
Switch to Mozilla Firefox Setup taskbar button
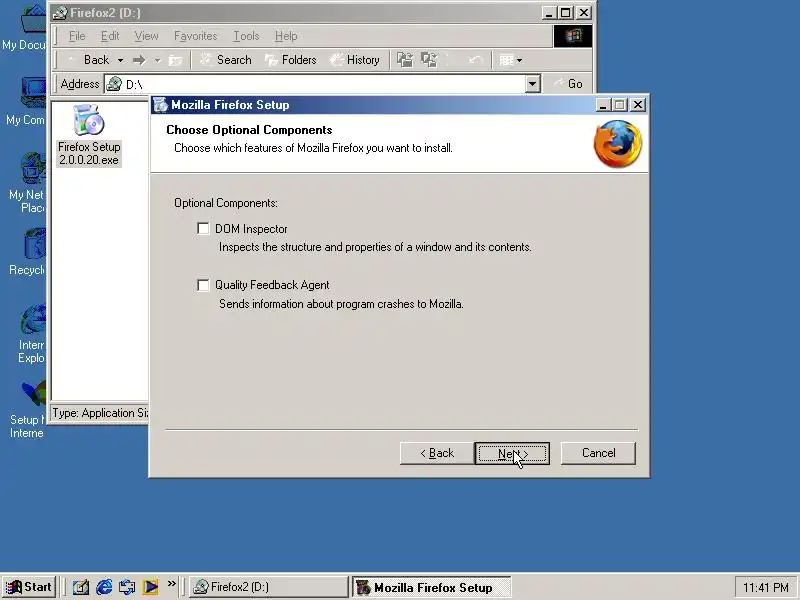coord(431,587)
